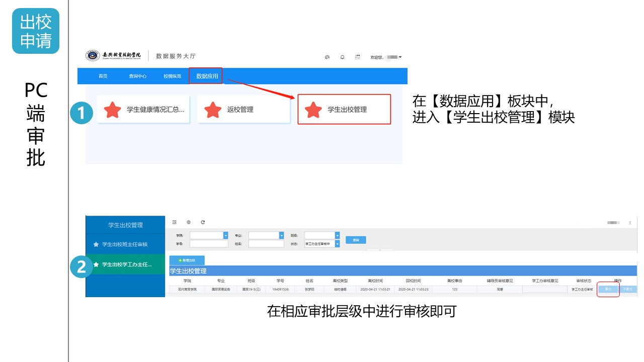644x362 pixels.
Task: Click the calendar icon in the top header
Action: (358, 57)
